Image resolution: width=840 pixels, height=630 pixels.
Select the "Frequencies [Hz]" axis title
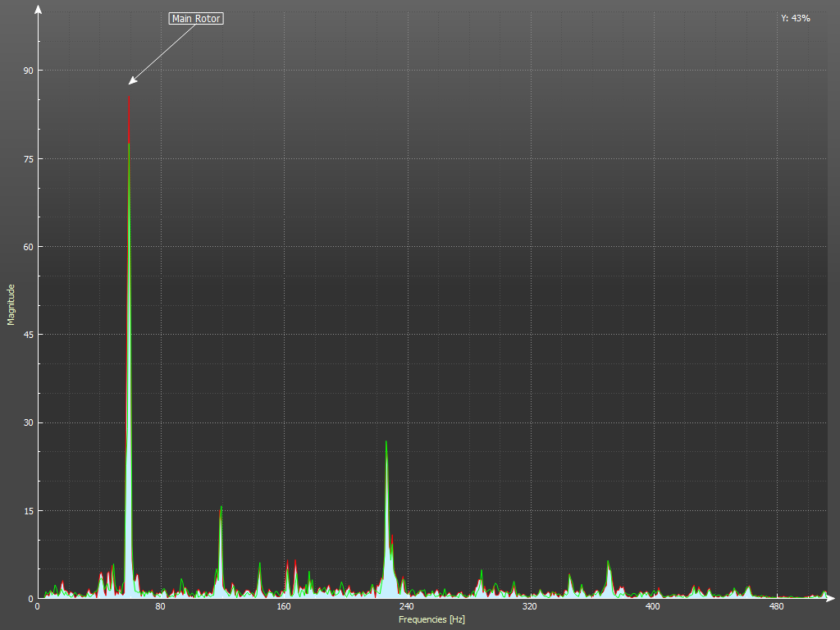pyautogui.click(x=431, y=619)
